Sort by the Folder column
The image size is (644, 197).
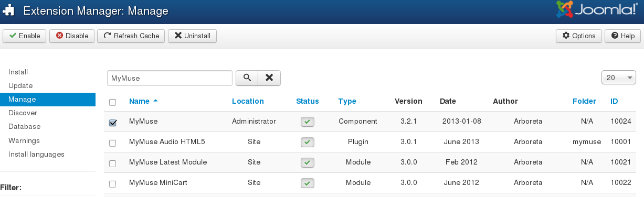coord(584,101)
